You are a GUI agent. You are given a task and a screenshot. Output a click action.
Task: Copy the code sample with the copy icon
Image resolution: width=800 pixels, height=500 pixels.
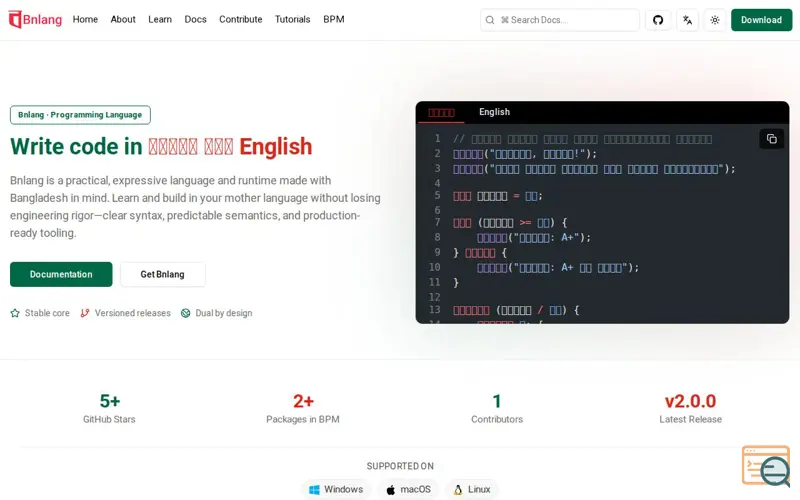pyautogui.click(x=771, y=139)
